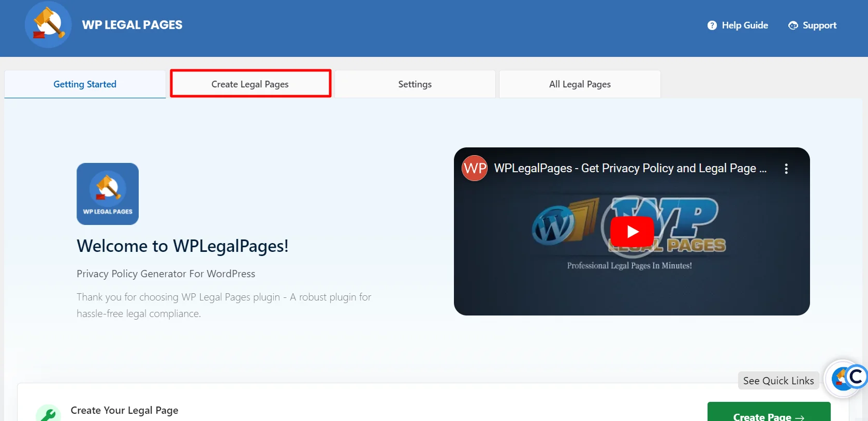Click the Welcome to WPLegalPages! heading
The width and height of the screenshot is (868, 421).
coord(183,246)
